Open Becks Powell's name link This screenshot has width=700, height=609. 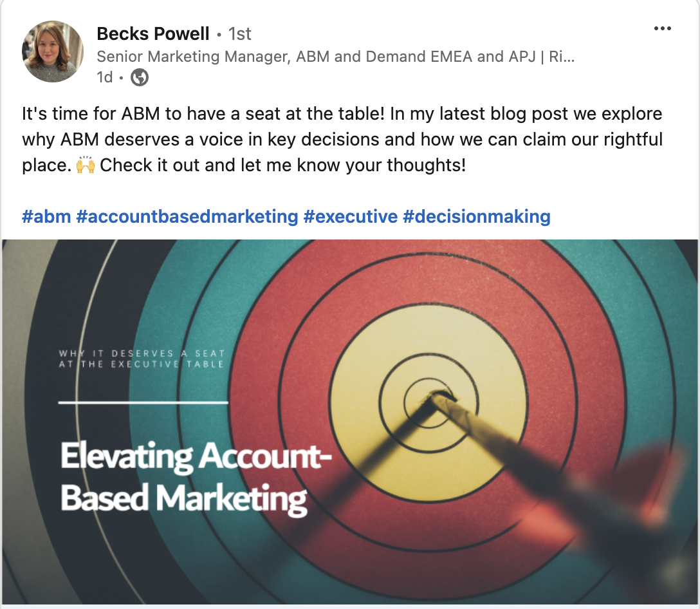click(x=153, y=33)
